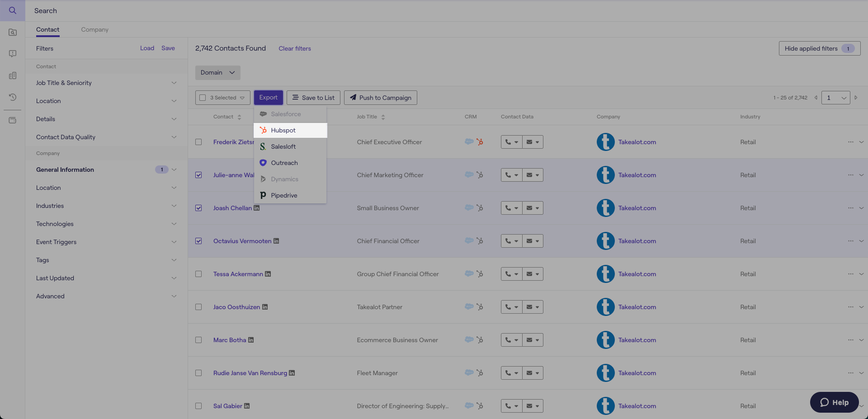Click the phone button in Octavius Vermooten's row
This screenshot has width=868, height=419.
coord(511,241)
